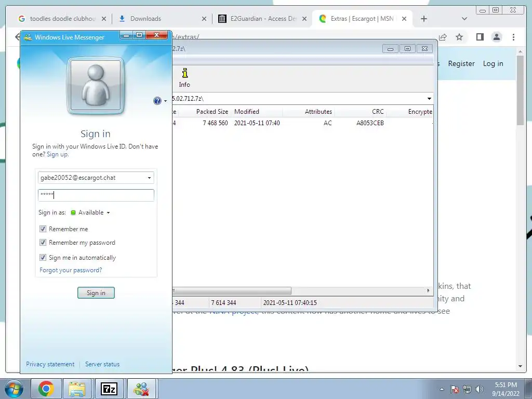
Task: Click the Messenger display picture avatar
Action: [96, 86]
